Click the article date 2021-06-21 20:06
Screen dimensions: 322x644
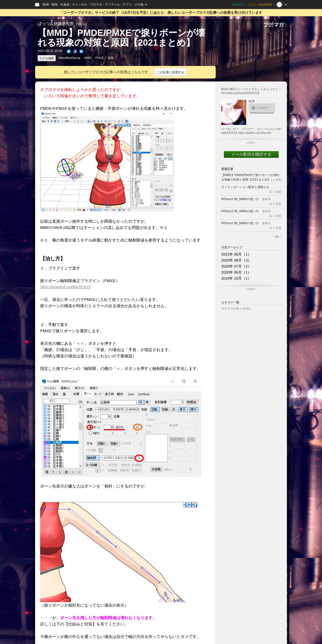coord(50,51)
